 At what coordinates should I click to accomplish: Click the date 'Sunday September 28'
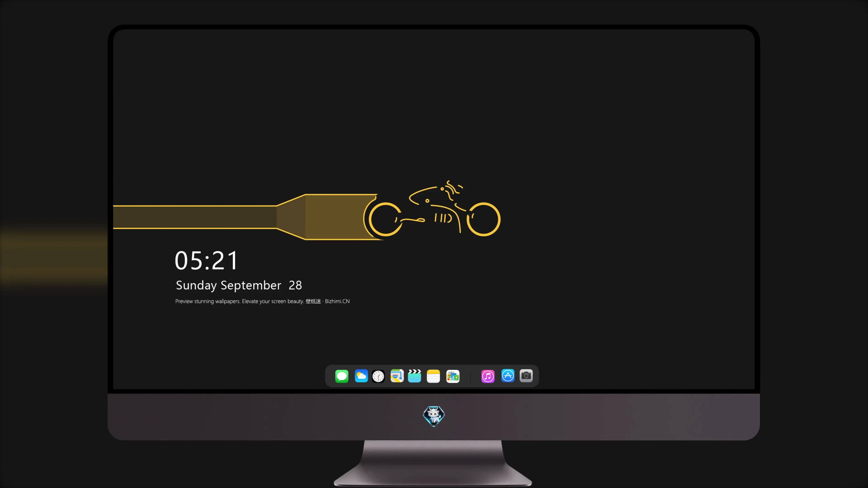point(239,285)
